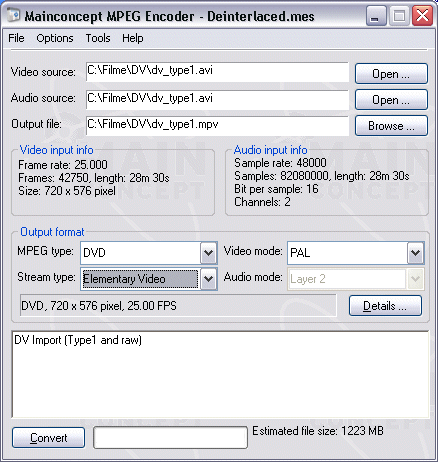
Task: Expand the Stream type dropdown arrow
Action: pyautogui.click(x=208, y=279)
